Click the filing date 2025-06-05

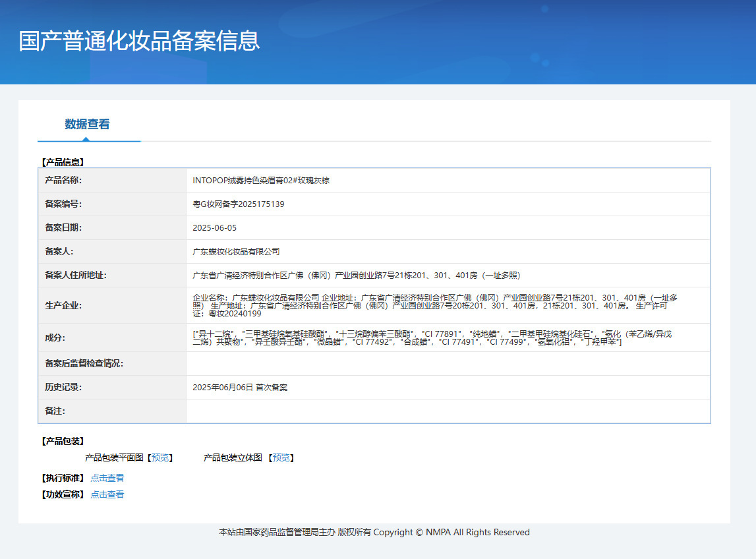pyautogui.click(x=215, y=227)
